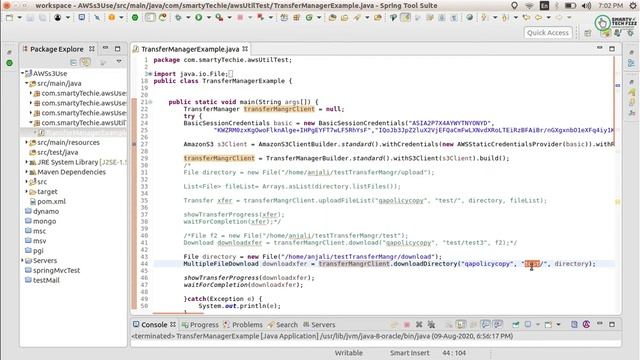Open the Wi-Fi network indicator
Screen dimensions: 640x360
coord(529,6)
